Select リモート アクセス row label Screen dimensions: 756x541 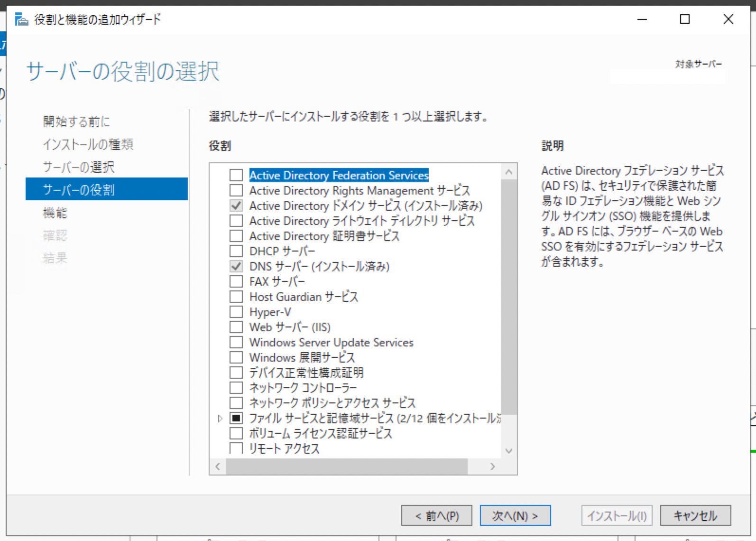tap(285, 448)
